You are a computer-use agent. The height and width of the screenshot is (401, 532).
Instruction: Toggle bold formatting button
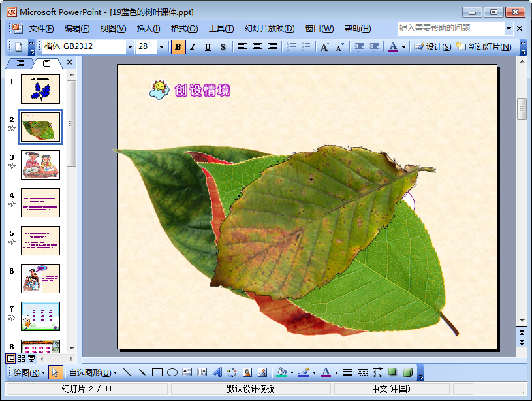pyautogui.click(x=178, y=47)
